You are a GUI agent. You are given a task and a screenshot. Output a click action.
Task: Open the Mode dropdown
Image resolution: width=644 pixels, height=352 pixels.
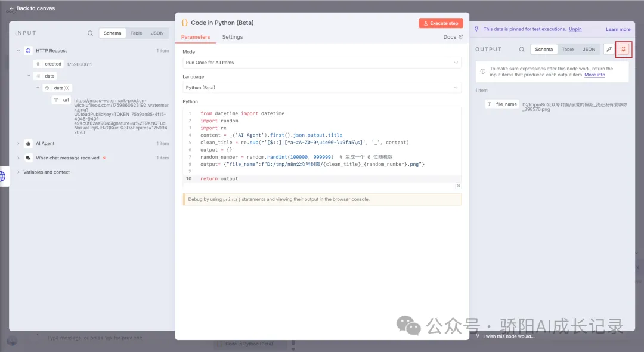pos(321,63)
